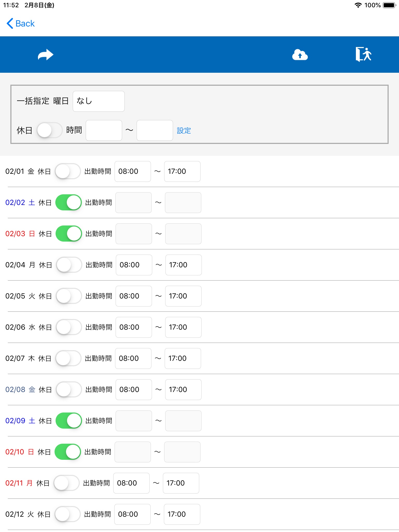399x532 pixels.
Task: Select empty start time for 02/10
Action: point(133,452)
